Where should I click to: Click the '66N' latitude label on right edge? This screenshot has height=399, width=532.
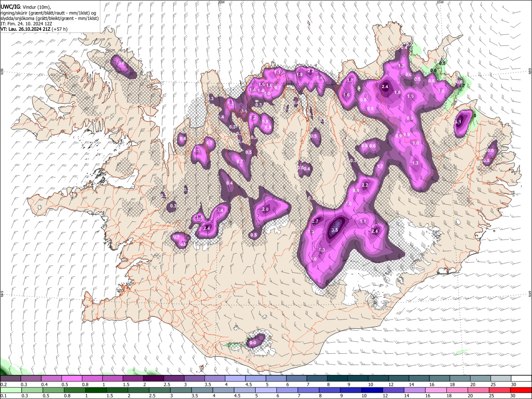pos(530,71)
